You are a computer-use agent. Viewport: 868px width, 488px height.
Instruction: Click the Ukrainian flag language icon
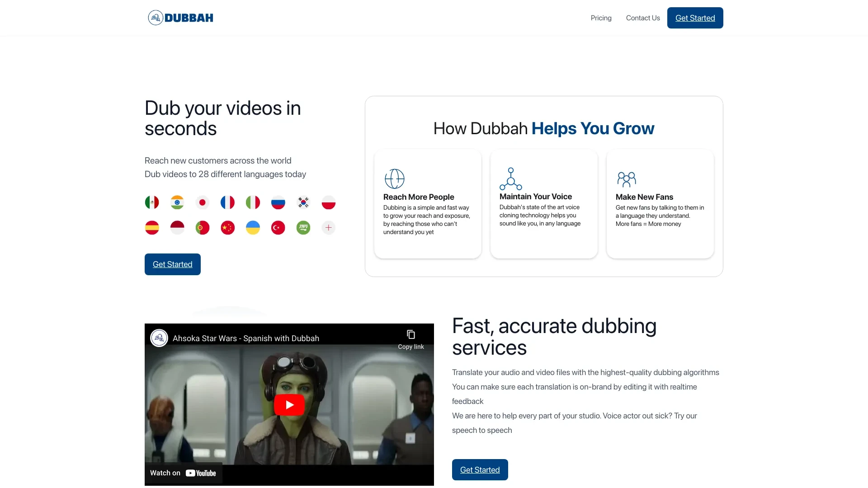click(253, 227)
